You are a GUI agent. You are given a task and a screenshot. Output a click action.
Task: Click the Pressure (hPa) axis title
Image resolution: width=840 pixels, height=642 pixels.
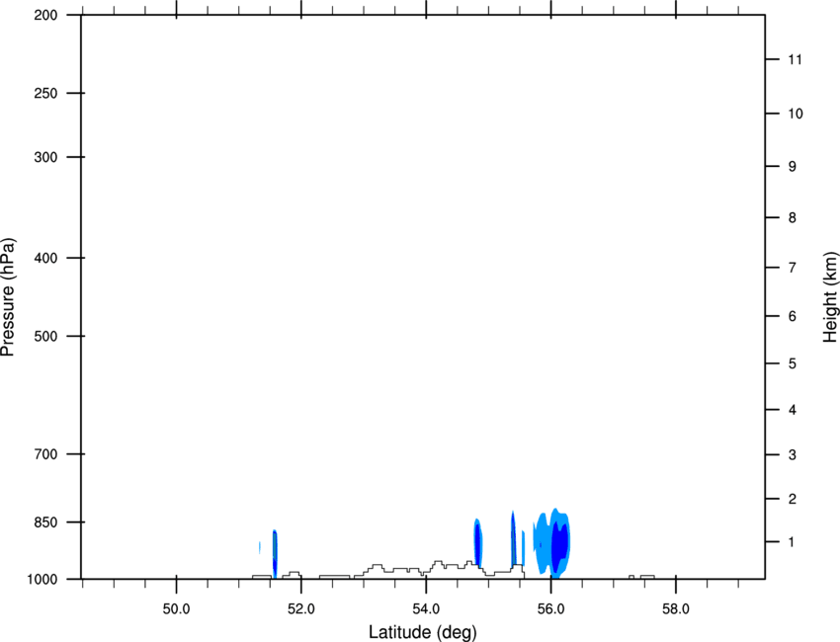pos(8,297)
